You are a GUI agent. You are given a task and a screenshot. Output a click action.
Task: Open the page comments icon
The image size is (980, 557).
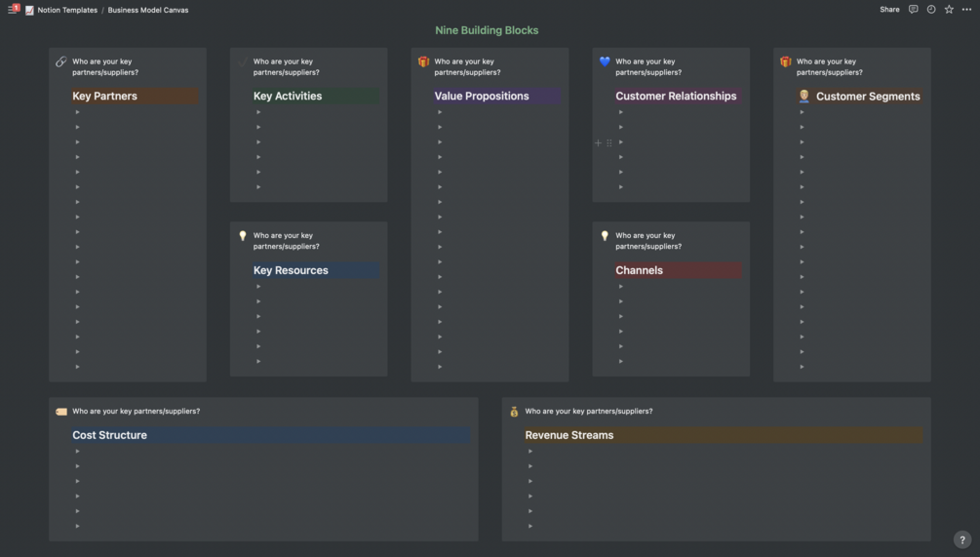913,10
